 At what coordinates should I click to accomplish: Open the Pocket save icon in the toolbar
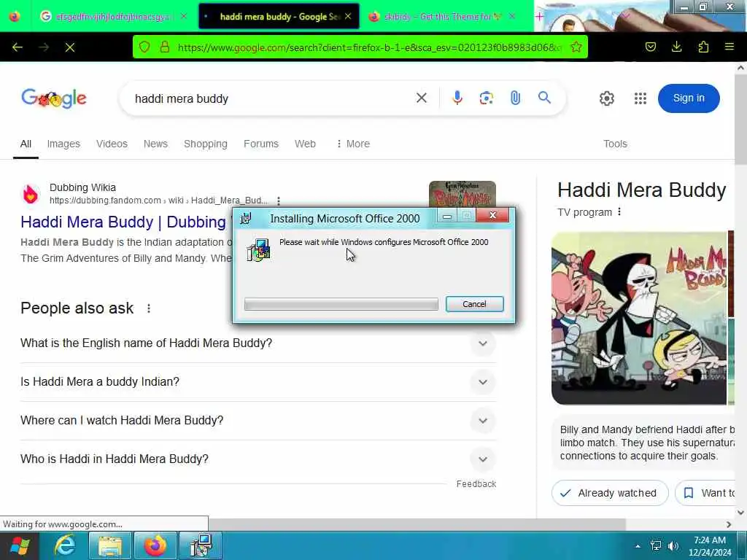[650, 47]
